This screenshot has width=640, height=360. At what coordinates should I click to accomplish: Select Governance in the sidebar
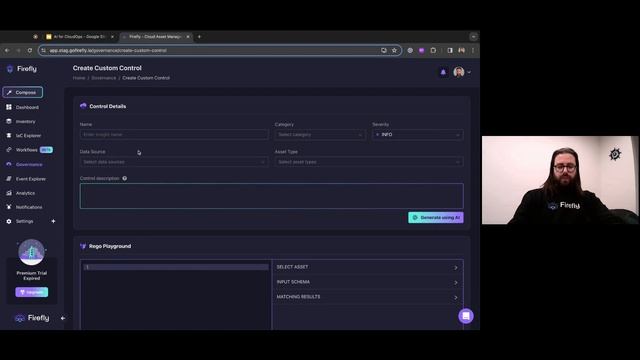pos(29,164)
